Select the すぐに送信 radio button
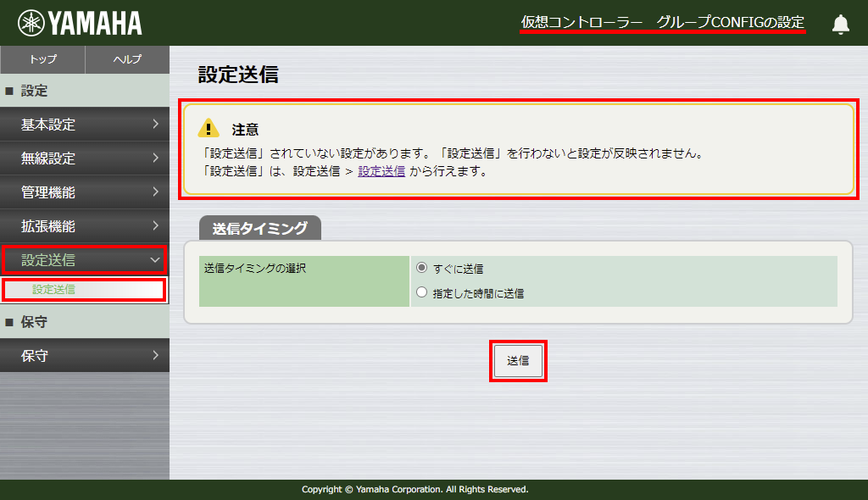 coord(422,268)
